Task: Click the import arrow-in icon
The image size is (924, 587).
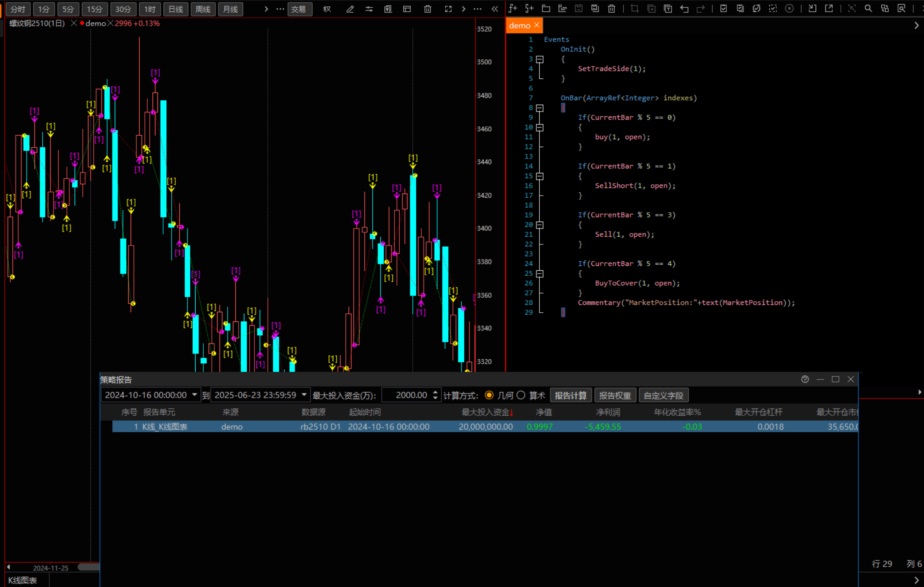Action: (x=812, y=9)
